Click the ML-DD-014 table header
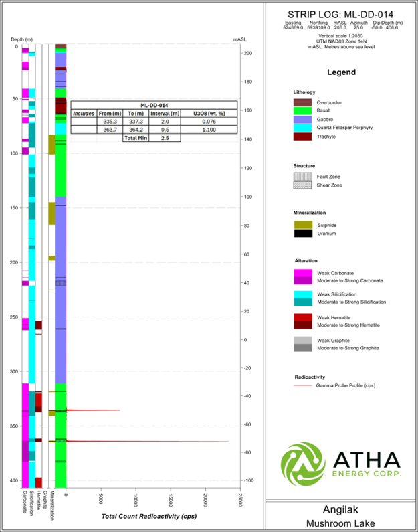This screenshot has width=418, height=532. point(154,105)
